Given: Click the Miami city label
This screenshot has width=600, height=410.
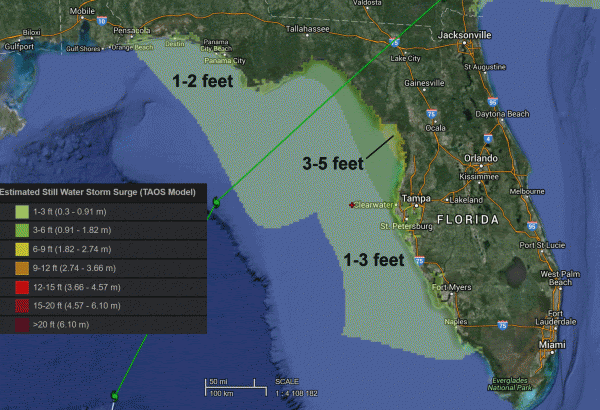Looking at the screenshot, I should click(552, 345).
